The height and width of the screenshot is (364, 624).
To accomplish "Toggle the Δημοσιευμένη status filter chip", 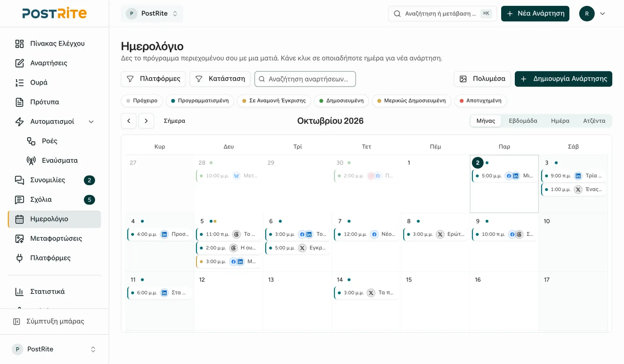I will click(x=341, y=101).
